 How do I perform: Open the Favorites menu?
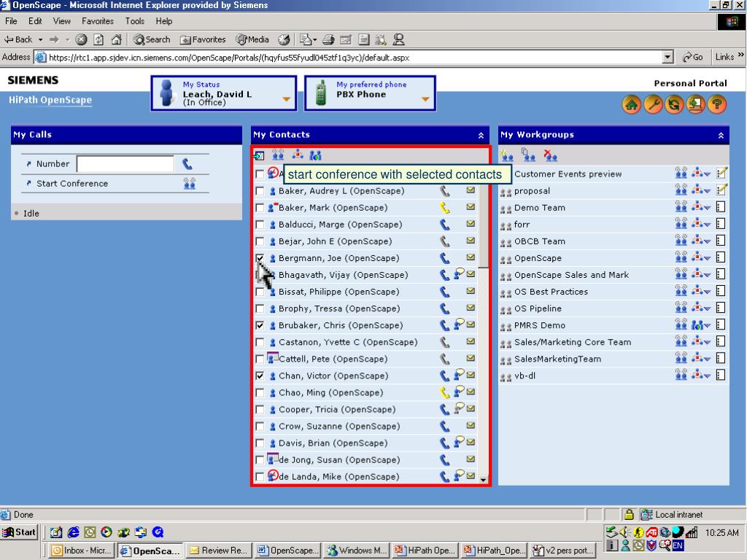click(97, 22)
